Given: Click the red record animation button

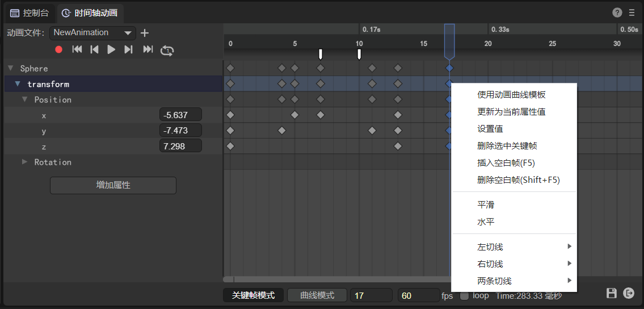Looking at the screenshot, I should click(58, 50).
